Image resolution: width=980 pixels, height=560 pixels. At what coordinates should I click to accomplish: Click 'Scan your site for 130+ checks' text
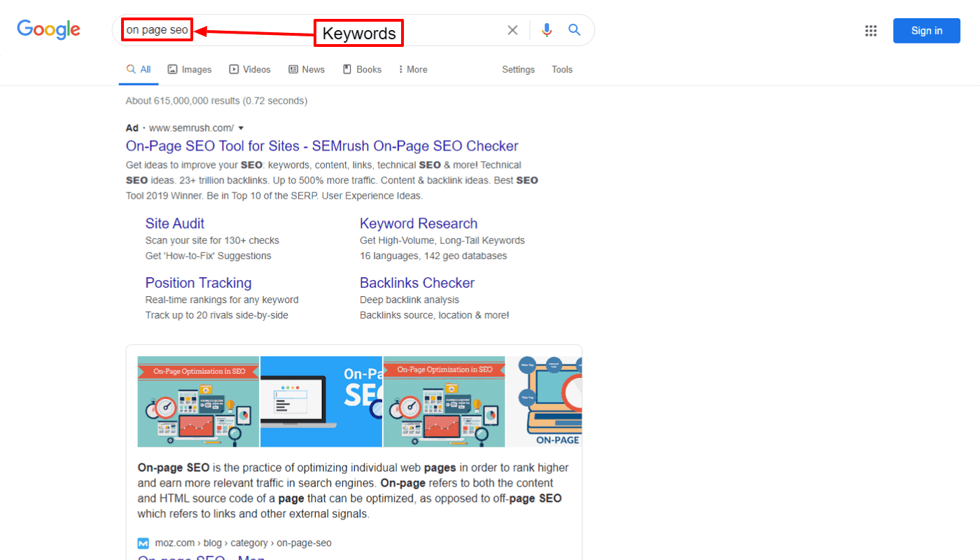pos(212,240)
